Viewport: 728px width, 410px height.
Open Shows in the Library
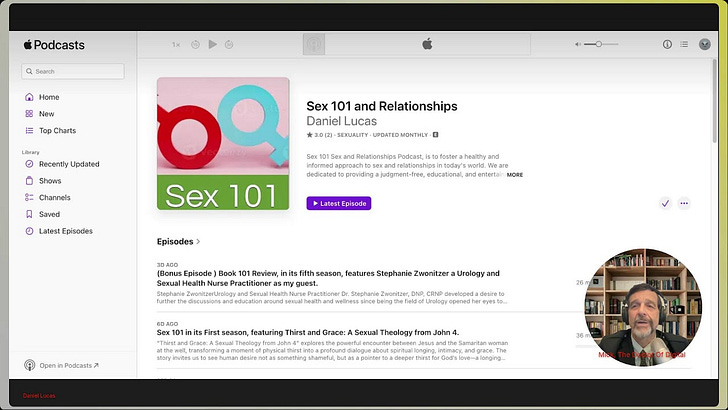[50, 181]
